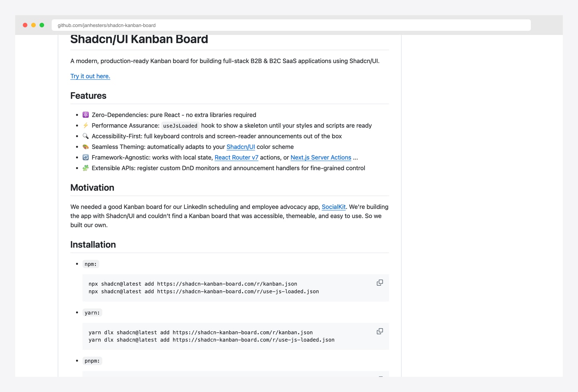This screenshot has height=392, width=578.
Task: Click the useJsLoaded inline code
Action: click(180, 126)
